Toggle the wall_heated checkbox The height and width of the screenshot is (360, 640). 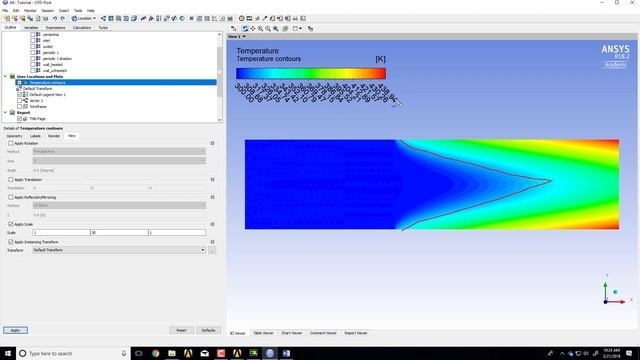[x=33, y=64]
